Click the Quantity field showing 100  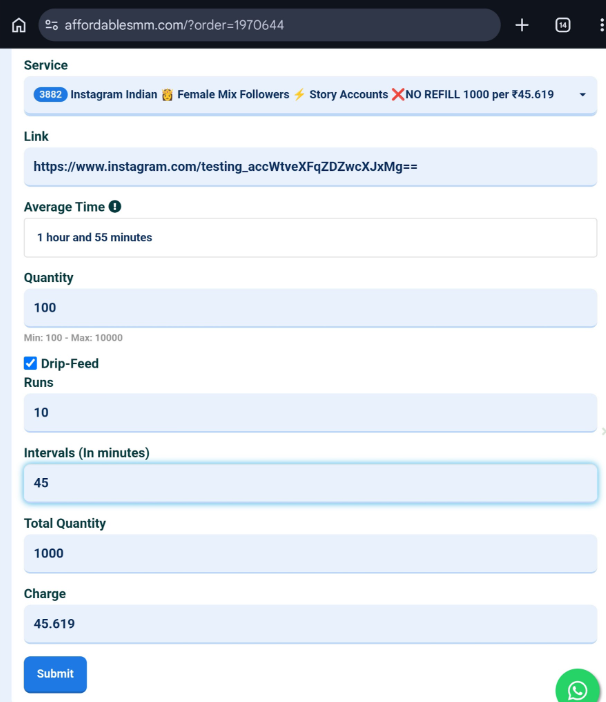pyautogui.click(x=310, y=308)
